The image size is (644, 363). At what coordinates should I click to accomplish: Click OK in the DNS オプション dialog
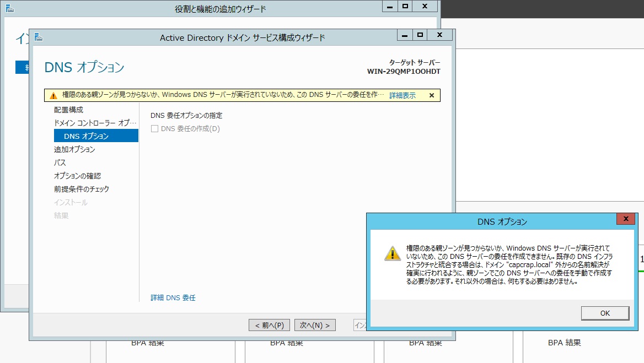pos(605,313)
